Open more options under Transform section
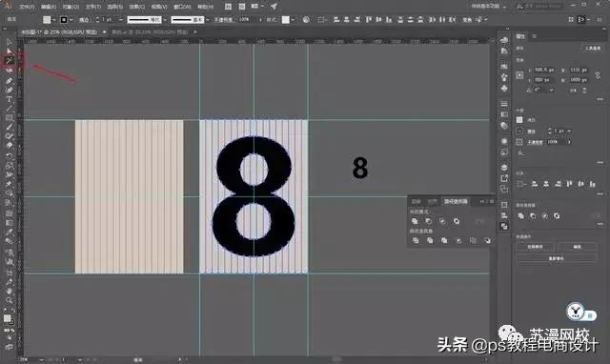The height and width of the screenshot is (364, 610). (x=600, y=99)
